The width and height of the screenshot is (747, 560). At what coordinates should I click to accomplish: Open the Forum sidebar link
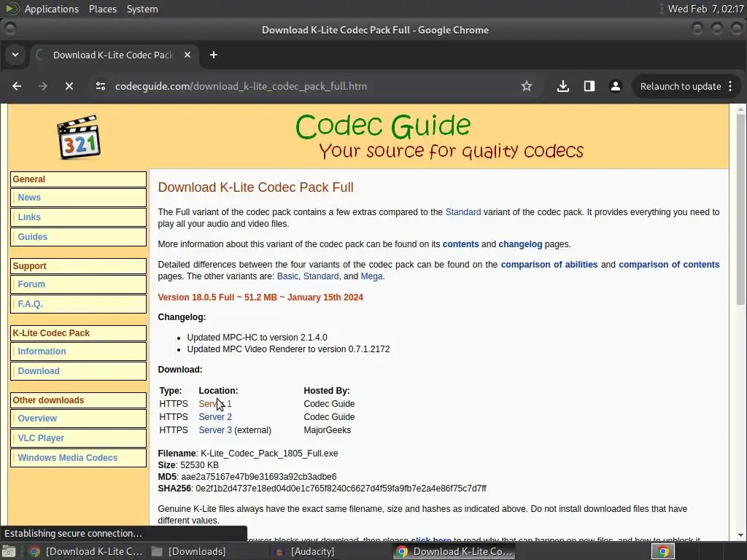click(x=31, y=284)
